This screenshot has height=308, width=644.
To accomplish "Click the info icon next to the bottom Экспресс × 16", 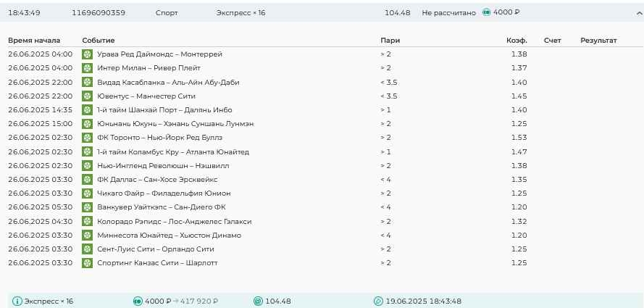I will (x=17, y=301).
